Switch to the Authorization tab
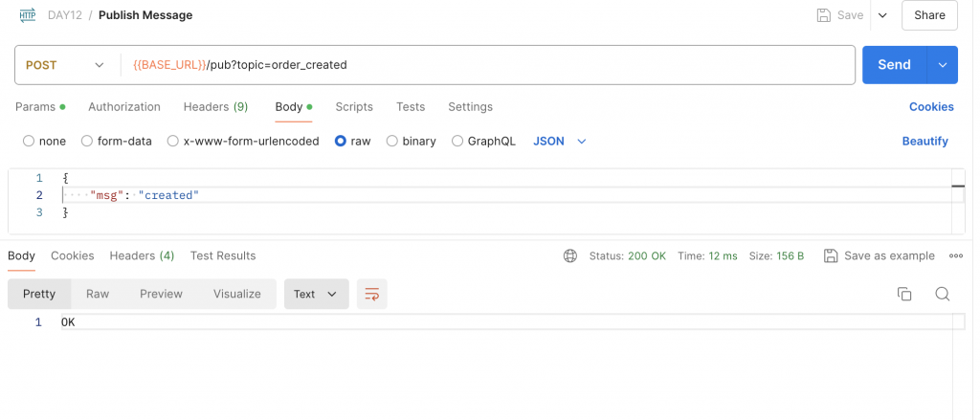Viewport: 980px width, 420px height. coord(124,107)
